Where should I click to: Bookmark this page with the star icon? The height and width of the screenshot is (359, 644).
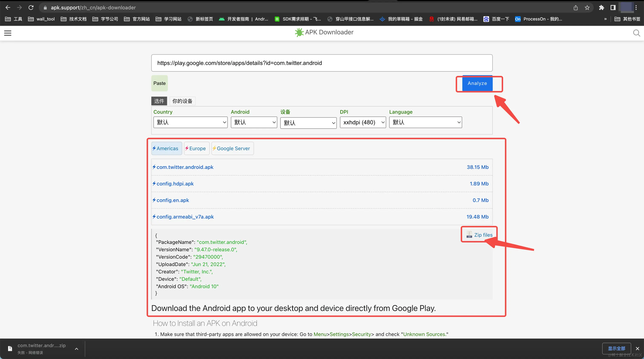[587, 7]
